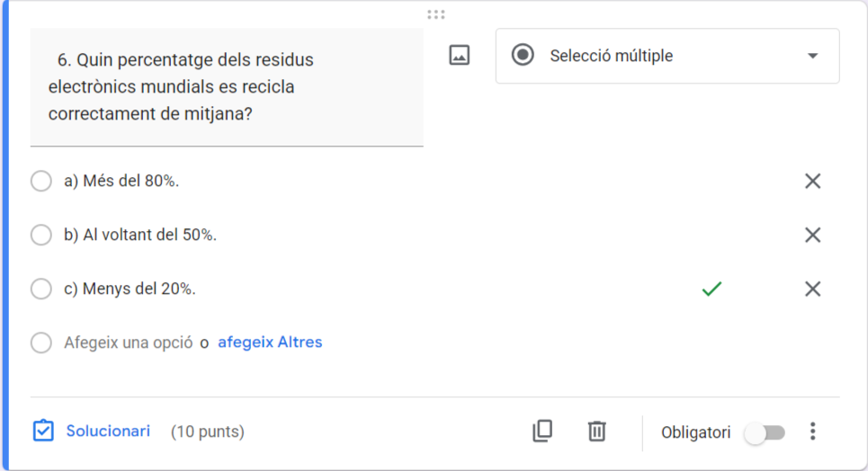Click the add image icon beside the question
Screen dimensions: 868x471
tap(460, 56)
